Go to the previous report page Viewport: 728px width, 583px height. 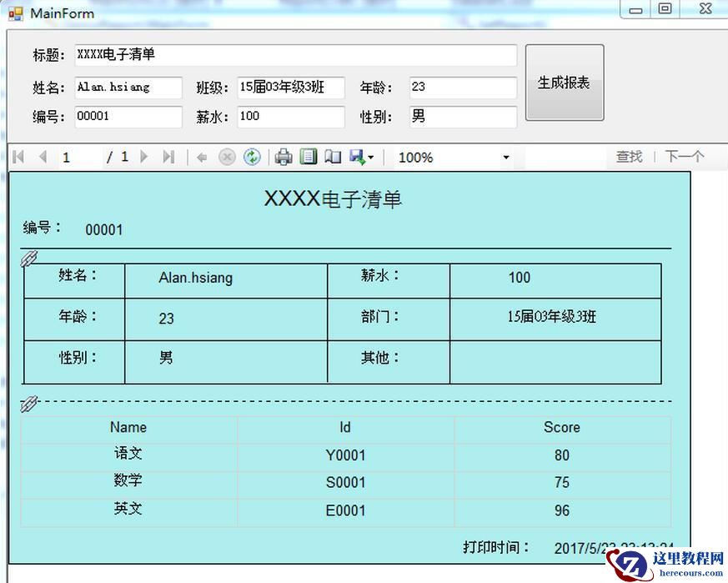pos(40,157)
